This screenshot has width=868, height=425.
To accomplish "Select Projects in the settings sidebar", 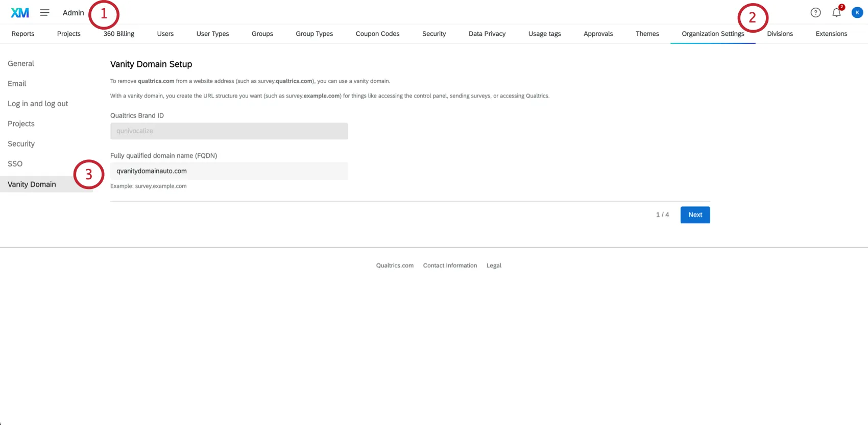I will [x=21, y=124].
